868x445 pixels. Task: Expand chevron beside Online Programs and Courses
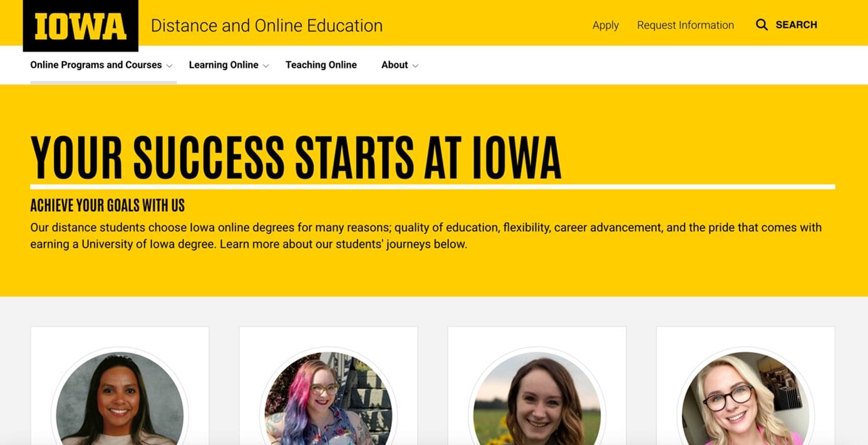click(x=169, y=66)
